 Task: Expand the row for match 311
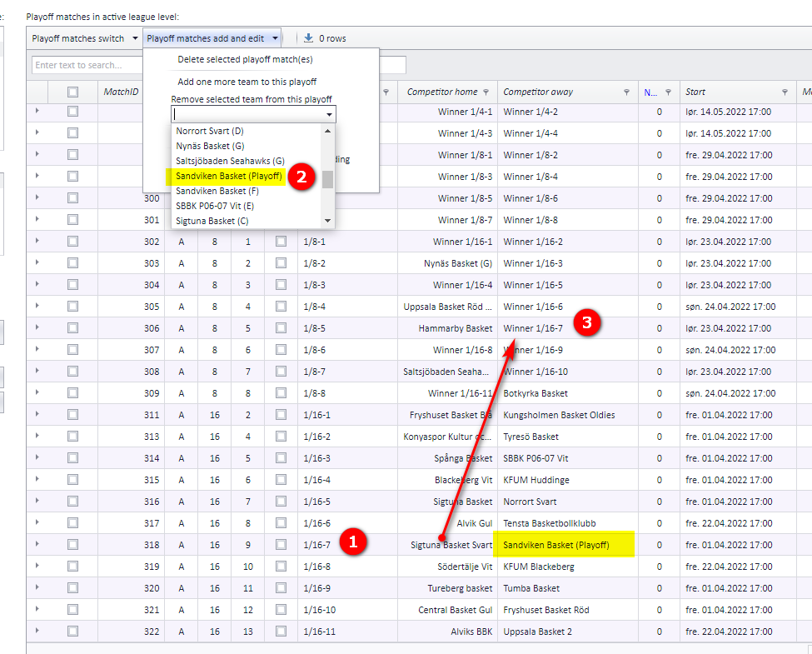[37, 414]
